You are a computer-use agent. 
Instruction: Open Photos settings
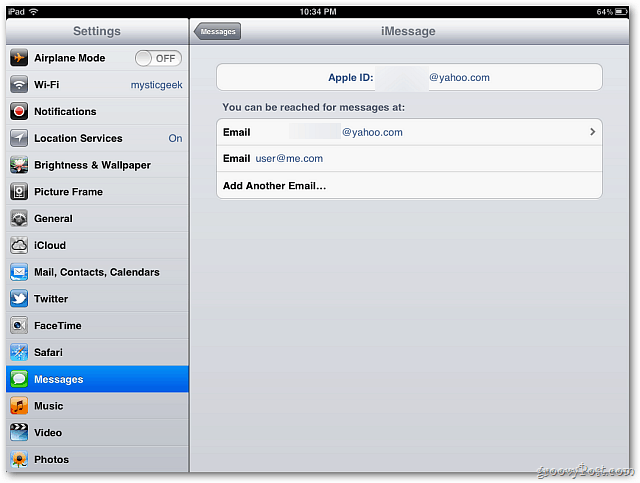(x=97, y=459)
